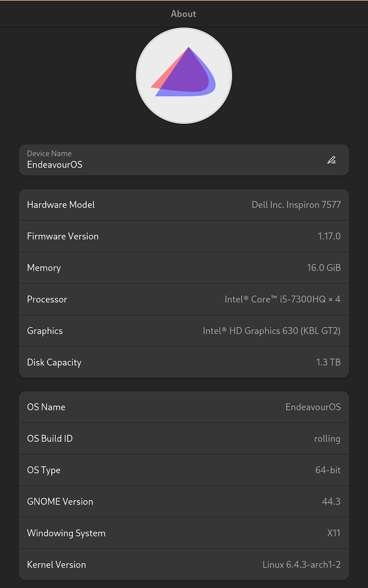Viewport: 368px width, 588px height.
Task: Select the OS Name EndeavourOS row
Action: tap(184, 407)
